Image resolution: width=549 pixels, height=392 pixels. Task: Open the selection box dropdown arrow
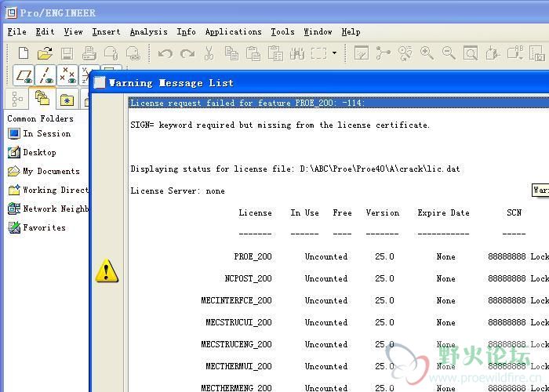(335, 53)
